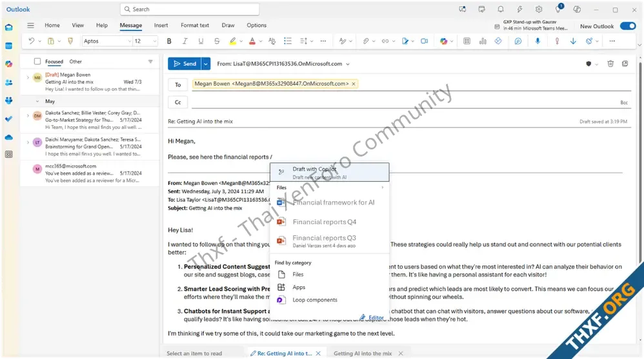Open Go-to-Market Strategy email from Dakota Sanchez
The width and height of the screenshot is (644, 359).
pyautogui.click(x=90, y=120)
